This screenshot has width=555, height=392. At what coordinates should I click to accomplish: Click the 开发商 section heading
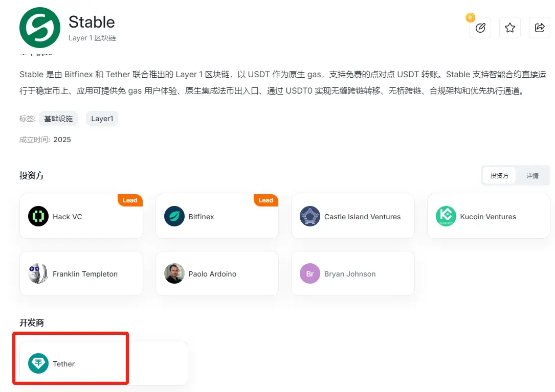click(x=32, y=322)
